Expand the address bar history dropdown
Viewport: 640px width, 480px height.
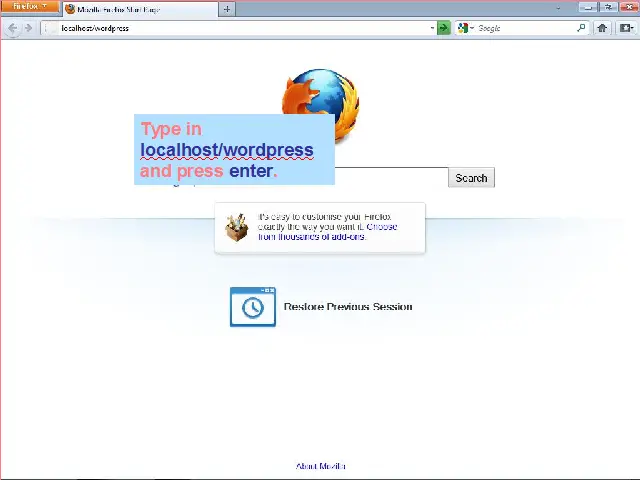432,28
